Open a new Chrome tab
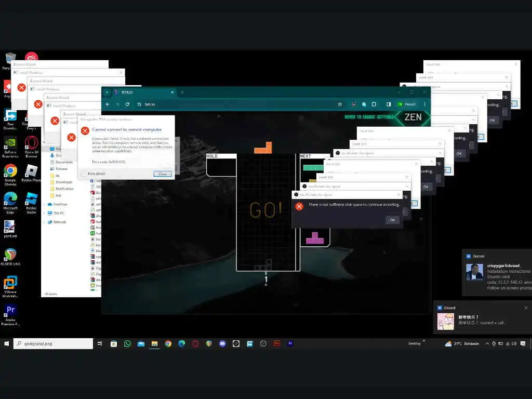The width and height of the screenshot is (532, 399). (182, 92)
